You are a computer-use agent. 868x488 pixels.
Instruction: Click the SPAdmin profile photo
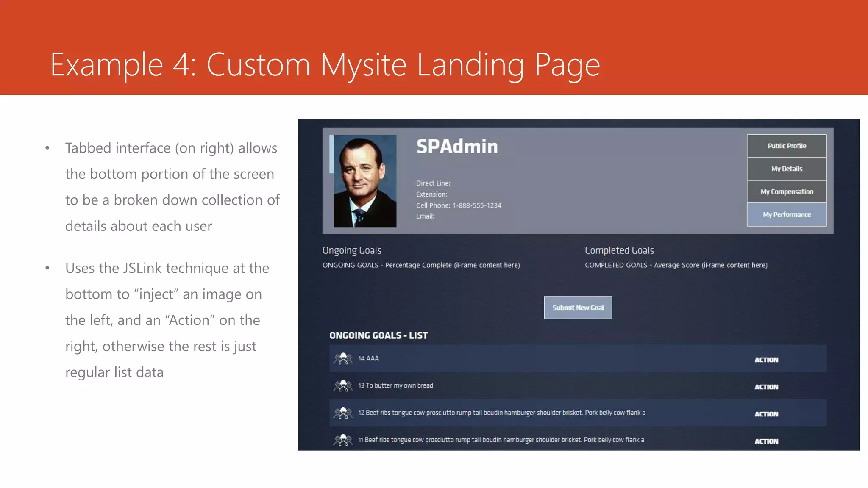tap(364, 181)
